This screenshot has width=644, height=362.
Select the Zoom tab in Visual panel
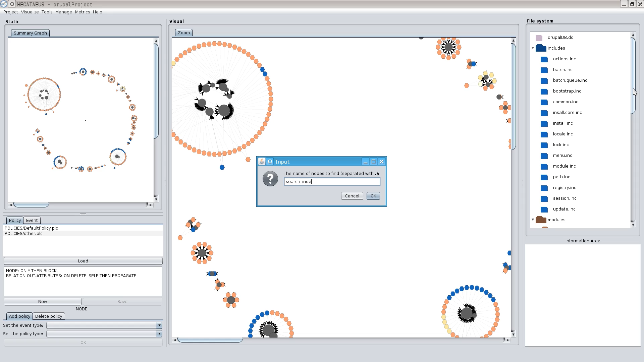point(183,33)
